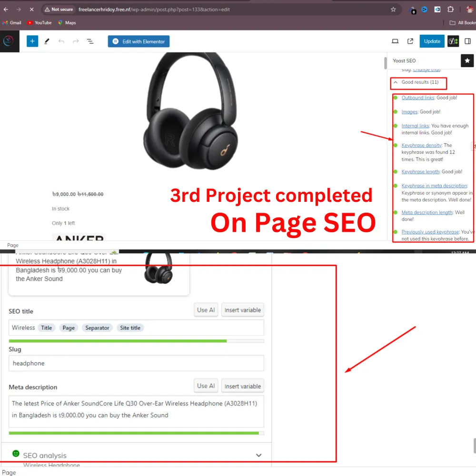The image size is (476, 476).
Task: Stop page loading with X icon
Action: click(x=31, y=10)
